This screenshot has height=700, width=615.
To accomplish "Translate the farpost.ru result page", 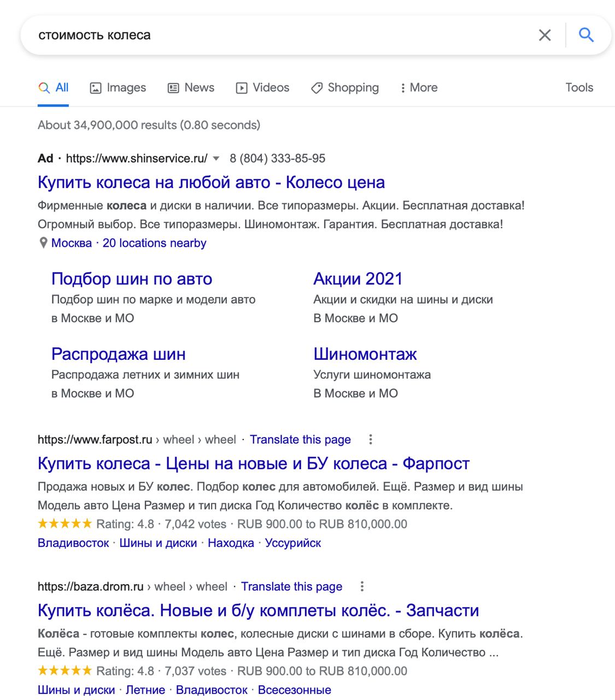I will click(x=300, y=440).
